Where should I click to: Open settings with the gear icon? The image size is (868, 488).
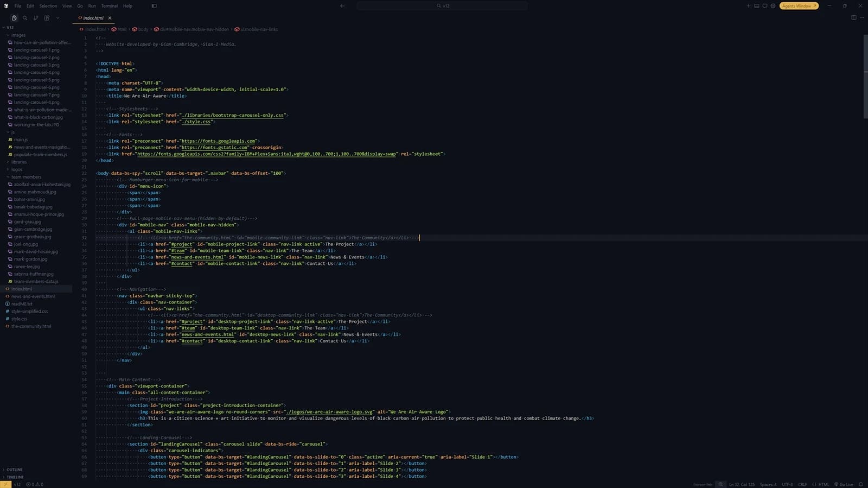tap(773, 6)
